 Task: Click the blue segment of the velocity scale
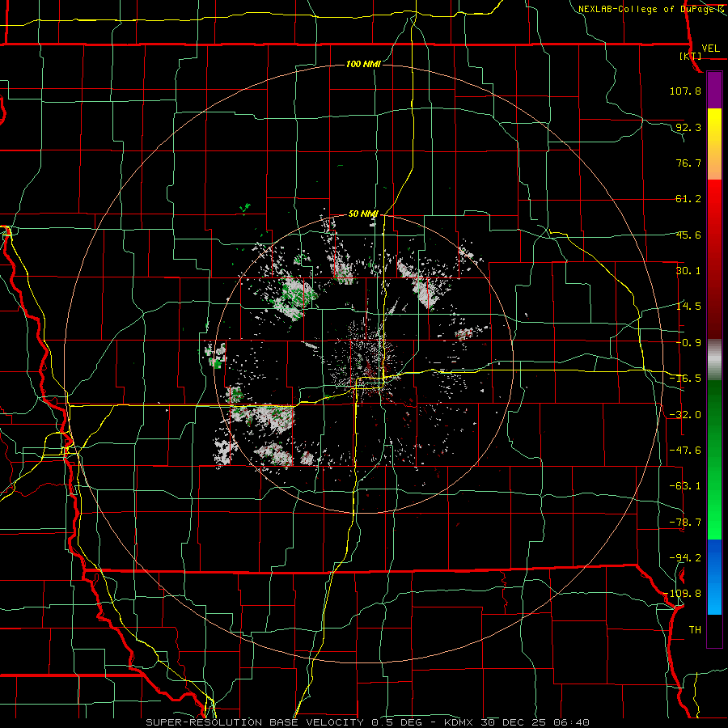click(714, 577)
